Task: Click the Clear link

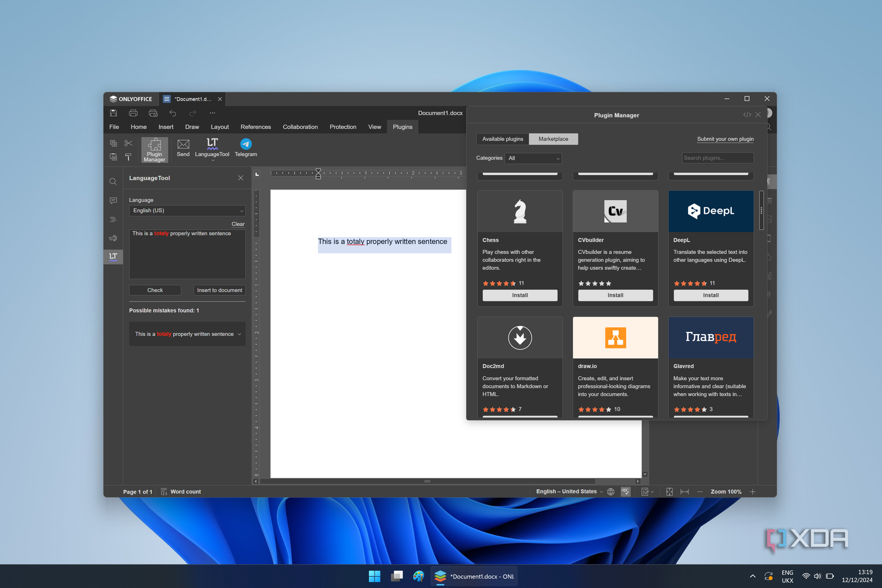Action: (x=238, y=224)
